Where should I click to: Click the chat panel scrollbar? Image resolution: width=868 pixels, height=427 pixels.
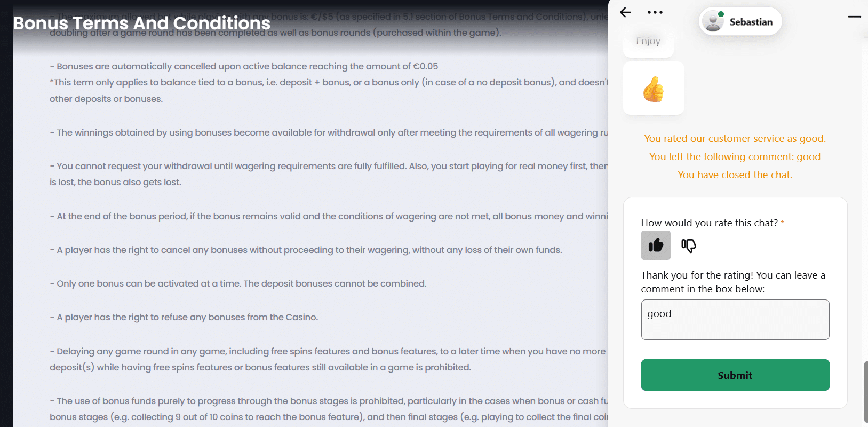865,392
